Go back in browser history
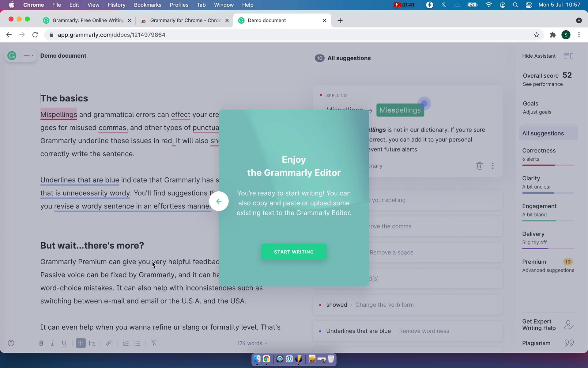This screenshot has width=588, height=368. click(x=9, y=35)
